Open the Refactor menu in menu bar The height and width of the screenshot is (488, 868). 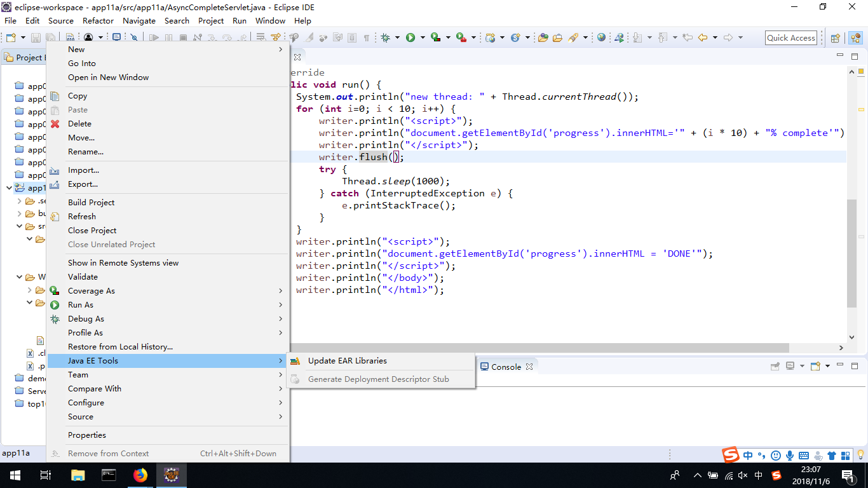[x=98, y=20]
